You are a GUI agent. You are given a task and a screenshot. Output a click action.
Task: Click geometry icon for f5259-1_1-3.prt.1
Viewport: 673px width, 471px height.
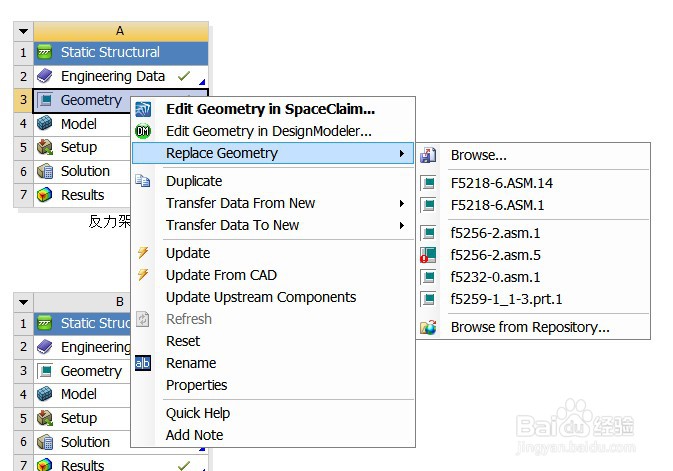click(x=428, y=299)
